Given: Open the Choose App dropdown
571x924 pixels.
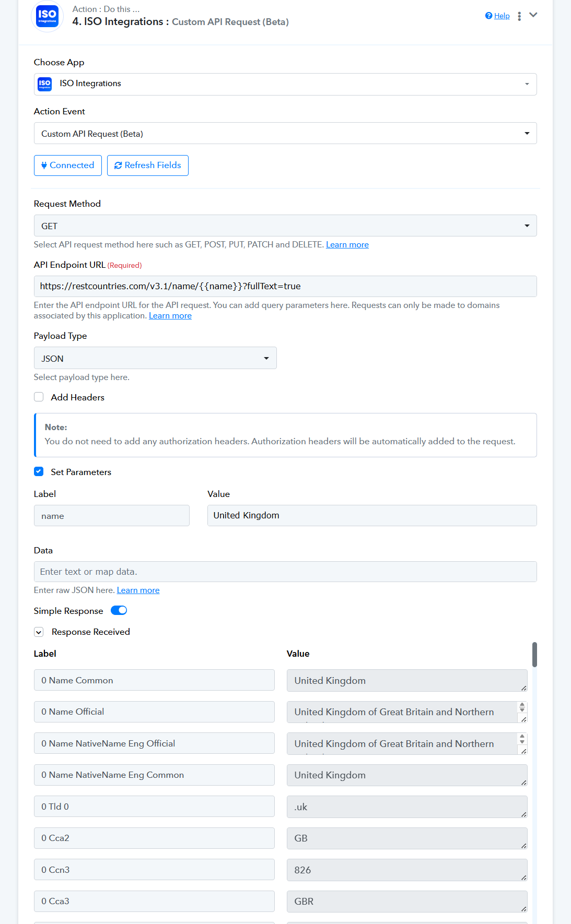Looking at the screenshot, I should 285,84.
